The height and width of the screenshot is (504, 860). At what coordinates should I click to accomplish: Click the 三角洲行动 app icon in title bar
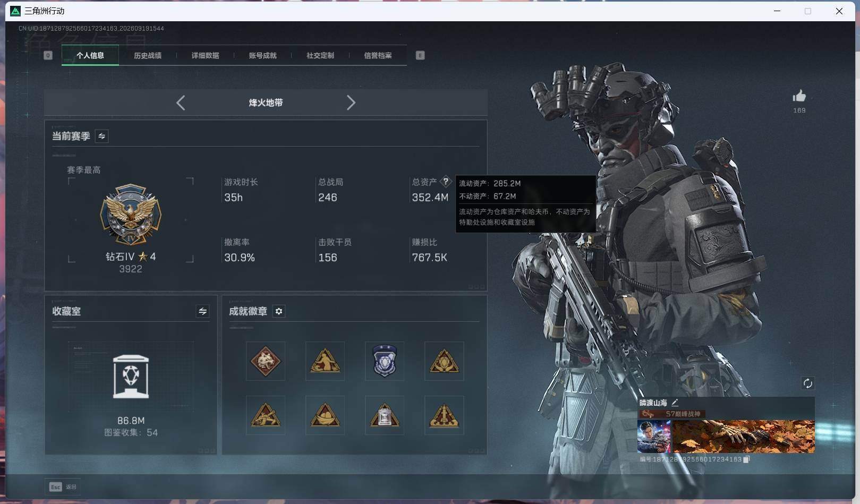[x=15, y=11]
